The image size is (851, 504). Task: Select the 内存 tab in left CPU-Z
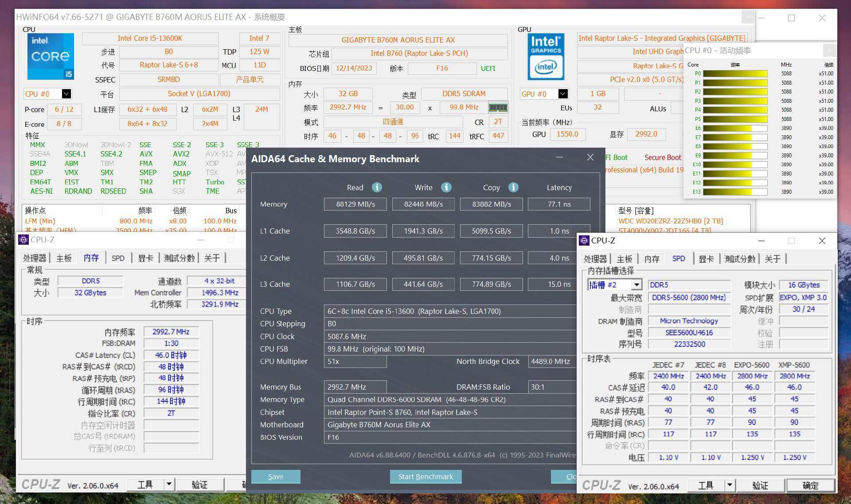click(91, 258)
